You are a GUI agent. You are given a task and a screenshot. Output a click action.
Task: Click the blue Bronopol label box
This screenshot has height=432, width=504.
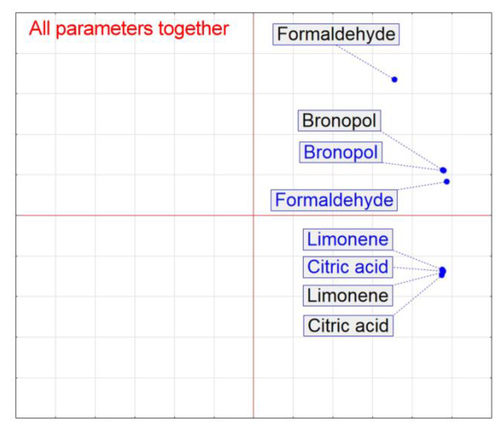tap(340, 152)
